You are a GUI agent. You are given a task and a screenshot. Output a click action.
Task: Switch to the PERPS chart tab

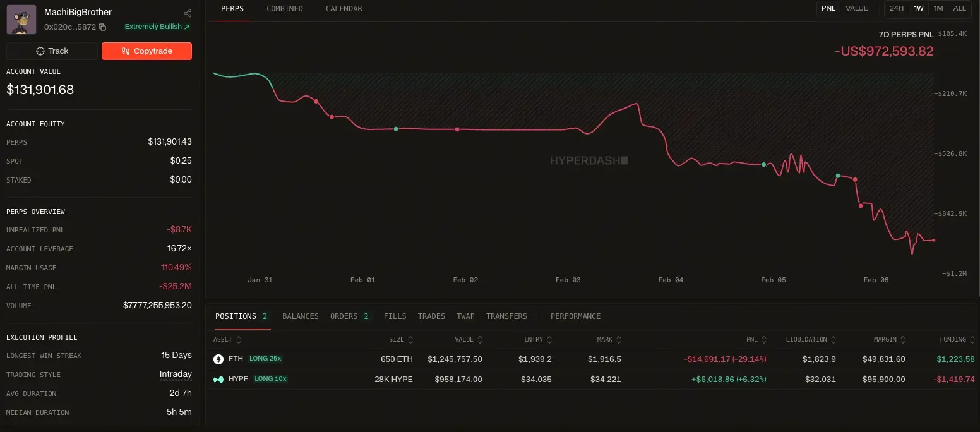tap(232, 9)
